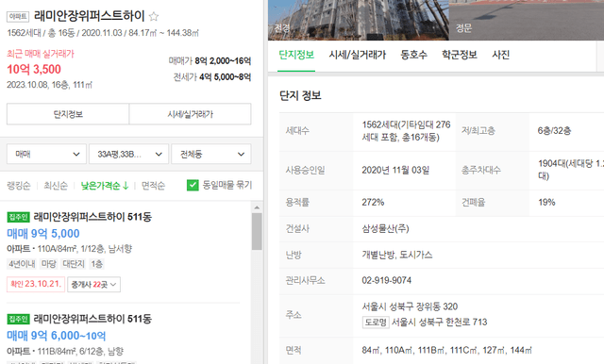Image resolution: width=604 pixels, height=364 pixels.
Task: Click the listing scrollbar up arrow
Action: 257,207
